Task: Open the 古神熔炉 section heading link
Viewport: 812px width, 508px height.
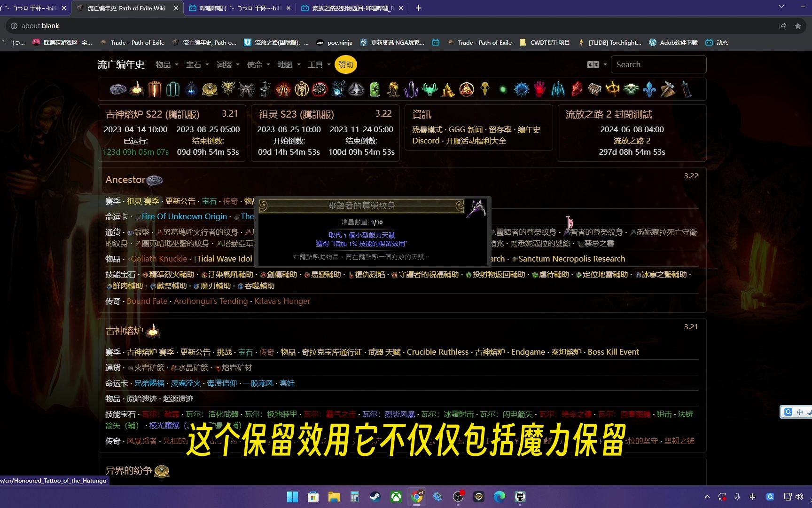Action: (125, 331)
